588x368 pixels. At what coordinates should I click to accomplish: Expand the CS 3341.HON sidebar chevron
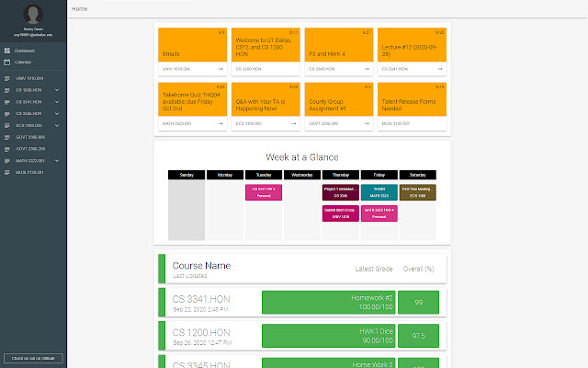point(57,102)
